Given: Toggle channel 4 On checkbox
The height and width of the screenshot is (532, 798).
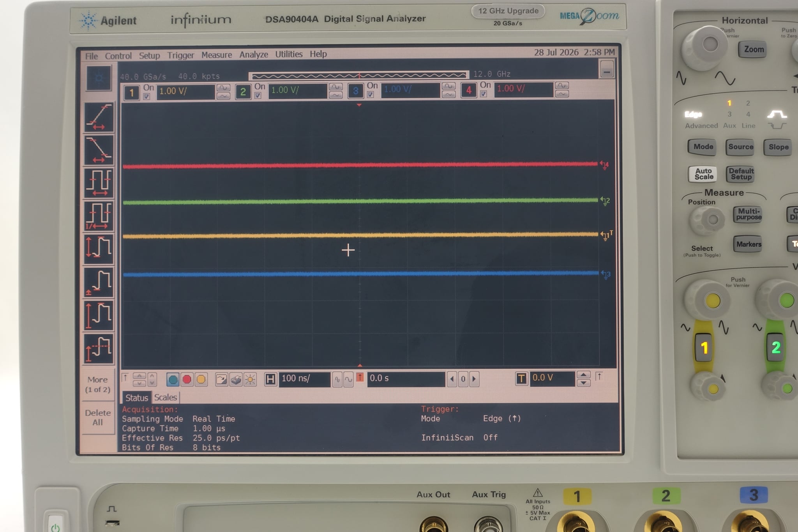Looking at the screenshot, I should point(483,94).
